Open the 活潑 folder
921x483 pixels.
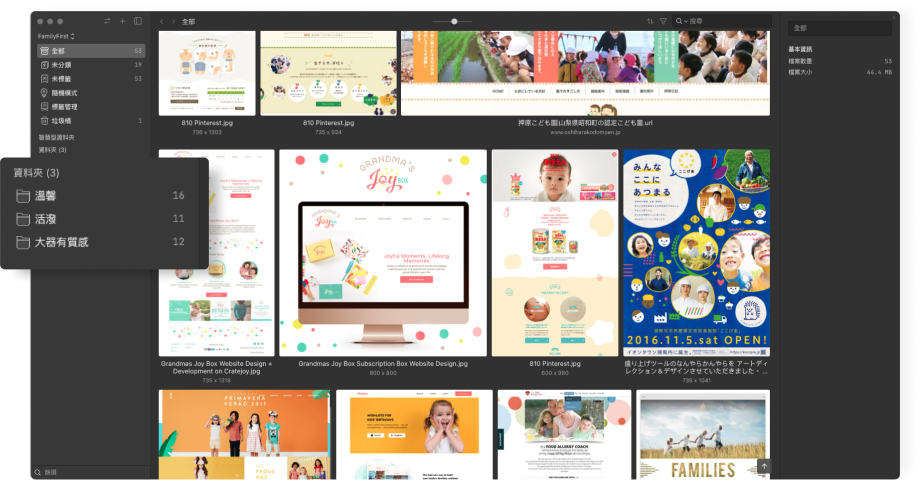click(x=46, y=219)
